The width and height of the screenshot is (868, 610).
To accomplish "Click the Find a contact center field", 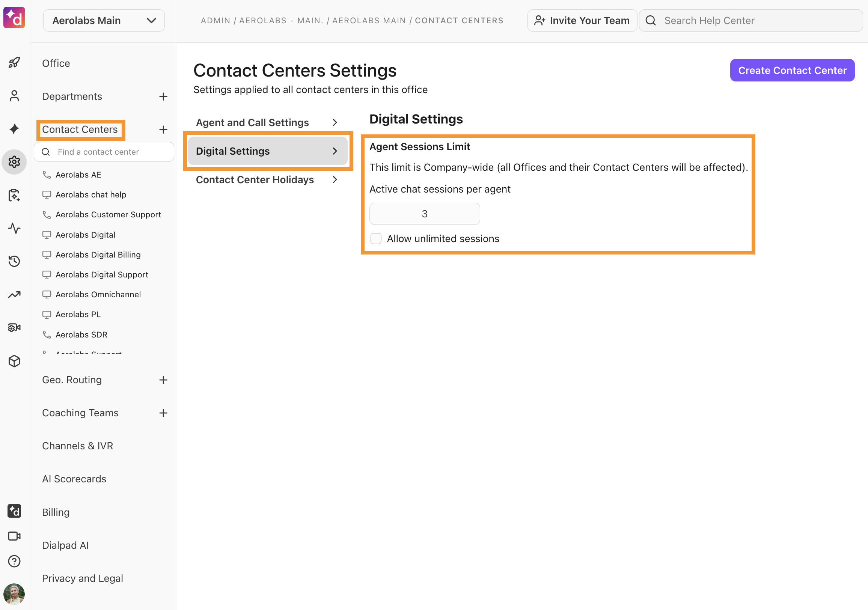I will click(104, 152).
